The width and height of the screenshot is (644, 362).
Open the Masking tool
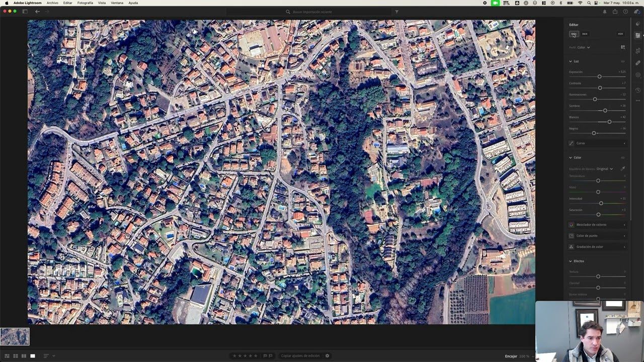coord(637,75)
